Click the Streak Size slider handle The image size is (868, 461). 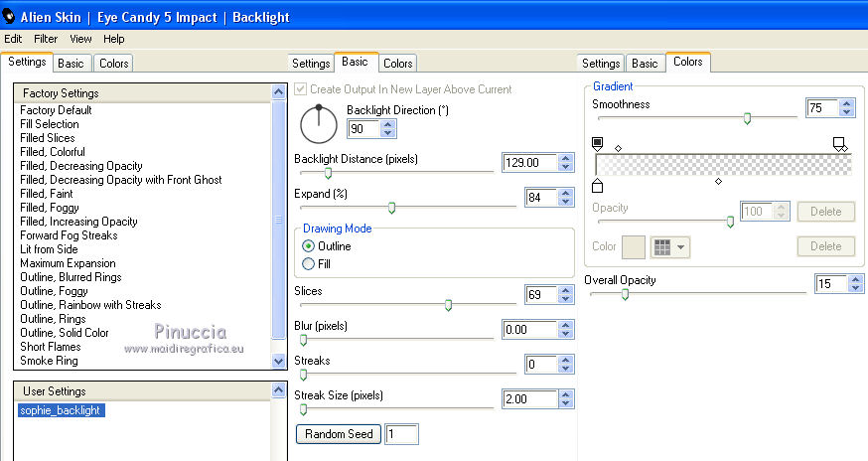point(303,409)
